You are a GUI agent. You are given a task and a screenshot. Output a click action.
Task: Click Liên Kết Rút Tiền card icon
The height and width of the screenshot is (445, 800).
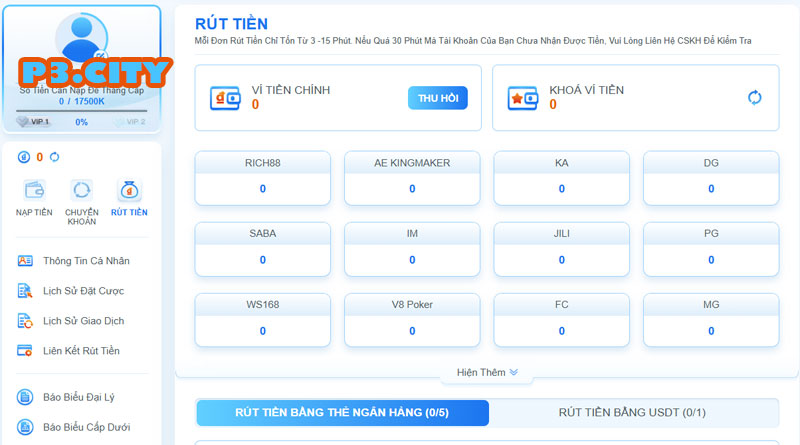(x=25, y=351)
